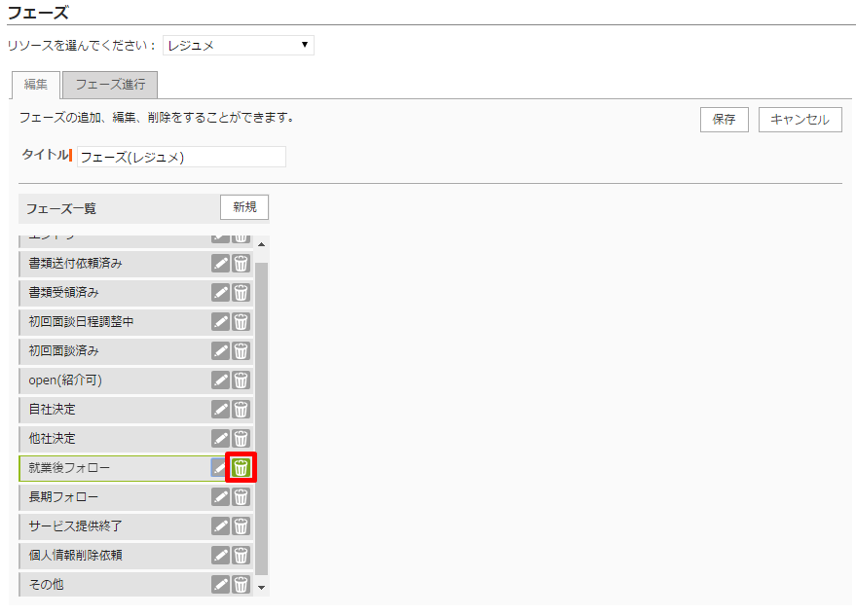Select the その他 row text
The width and height of the screenshot is (856, 616).
pyautogui.click(x=46, y=584)
